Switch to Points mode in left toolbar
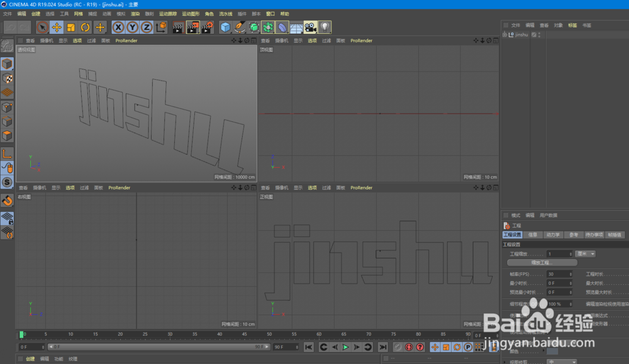629x364 pixels. [7, 107]
